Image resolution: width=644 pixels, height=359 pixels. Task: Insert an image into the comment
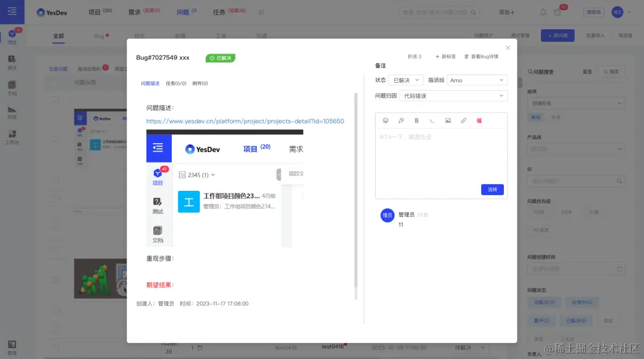(448, 120)
